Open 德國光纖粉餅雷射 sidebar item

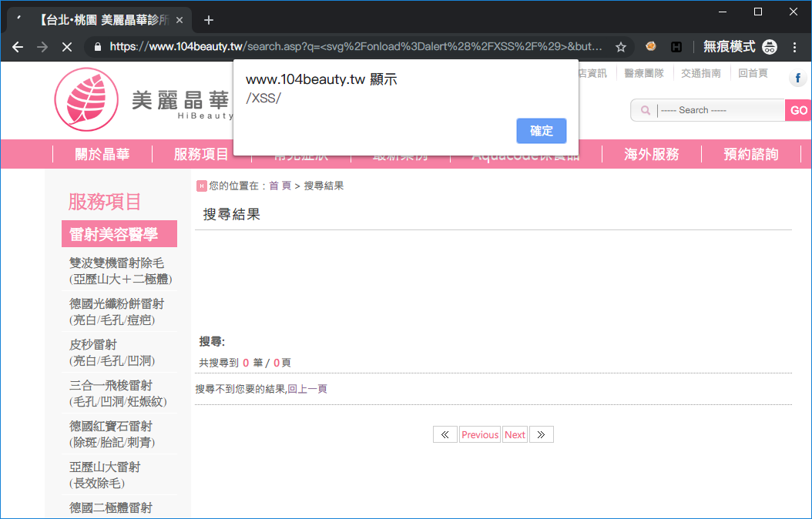pos(116,312)
